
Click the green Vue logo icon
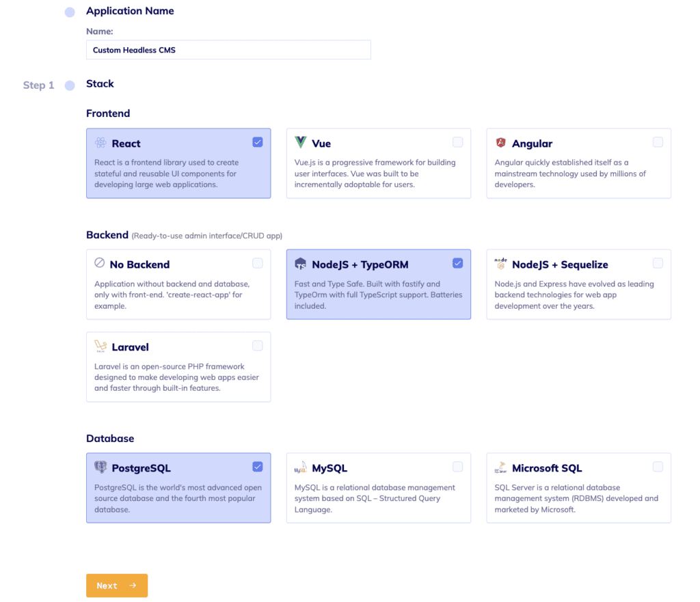pyautogui.click(x=301, y=143)
